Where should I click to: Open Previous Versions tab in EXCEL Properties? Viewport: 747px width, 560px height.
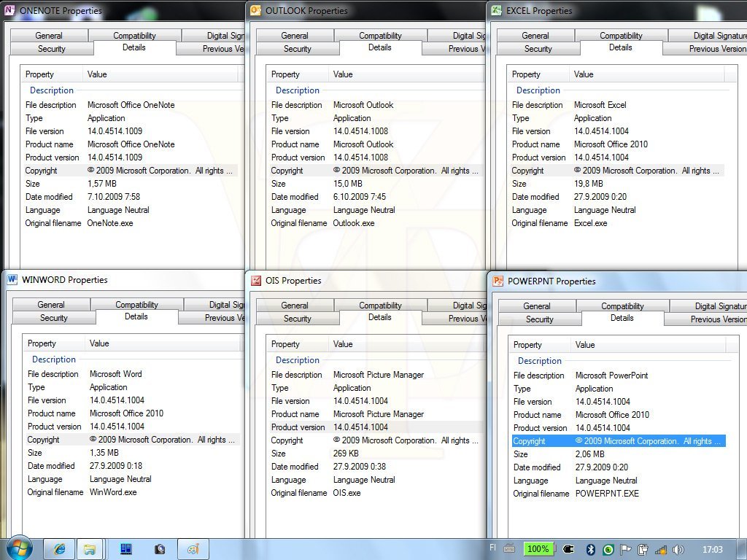pos(705,49)
